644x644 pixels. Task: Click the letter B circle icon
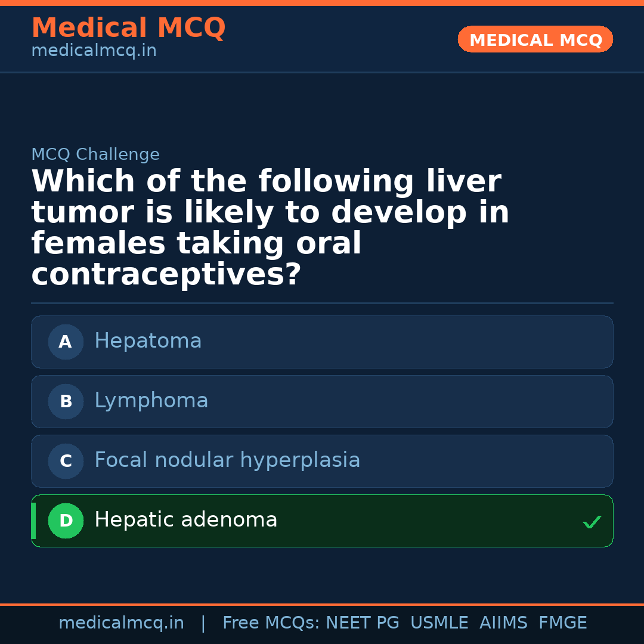[66, 402]
